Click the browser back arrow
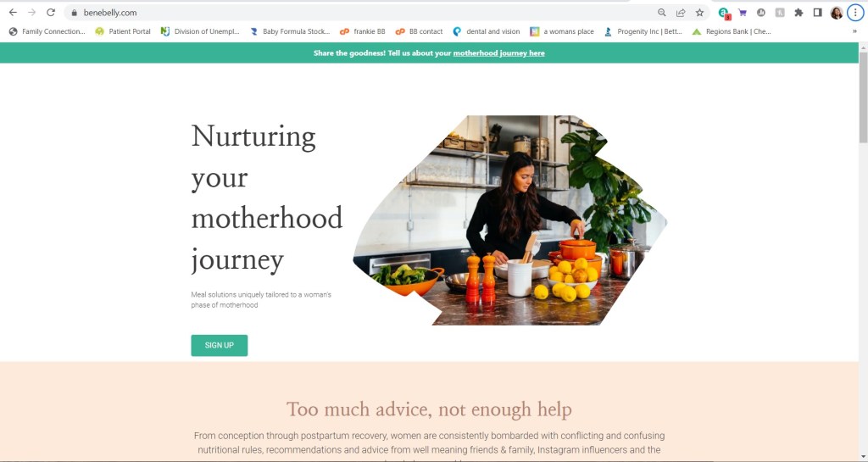 [x=13, y=13]
